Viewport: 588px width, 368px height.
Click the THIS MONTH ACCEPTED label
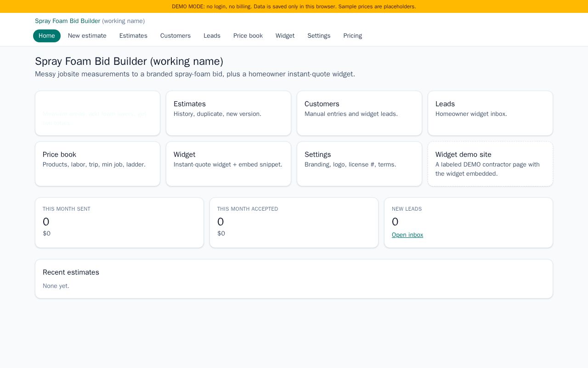click(x=248, y=209)
